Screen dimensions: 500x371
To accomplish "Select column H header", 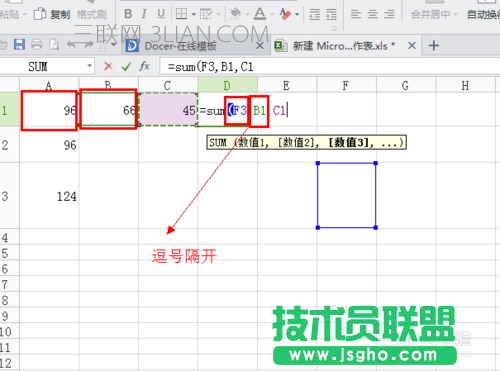I will click(465, 86).
